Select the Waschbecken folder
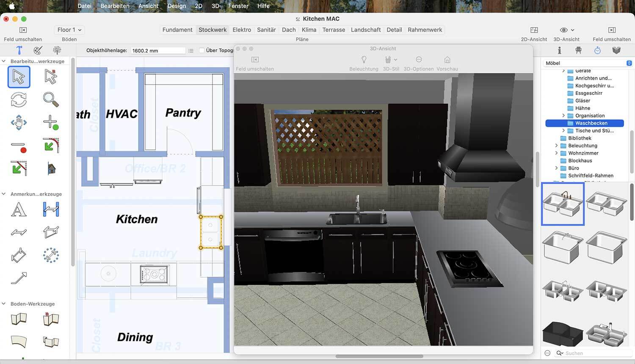This screenshot has height=364, width=635. [585, 123]
